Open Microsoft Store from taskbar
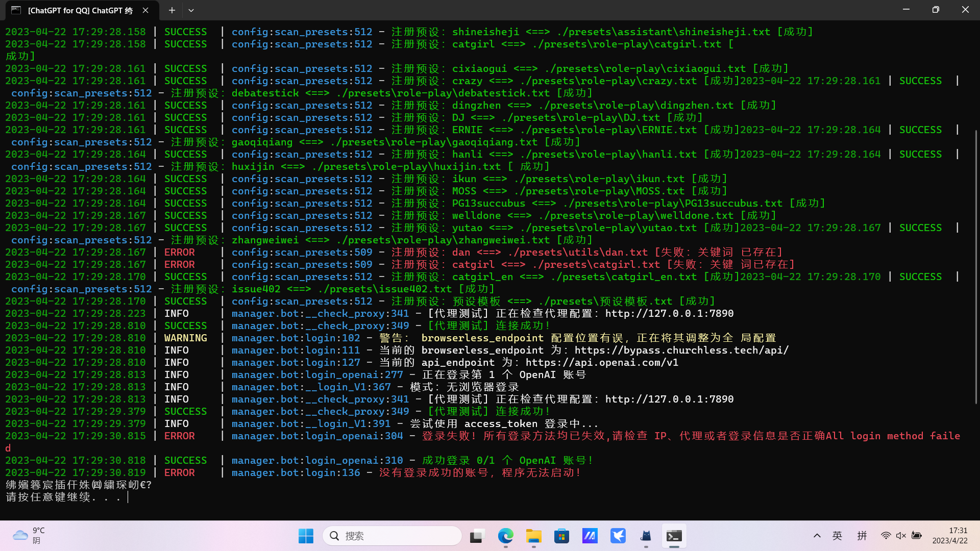 [561, 536]
